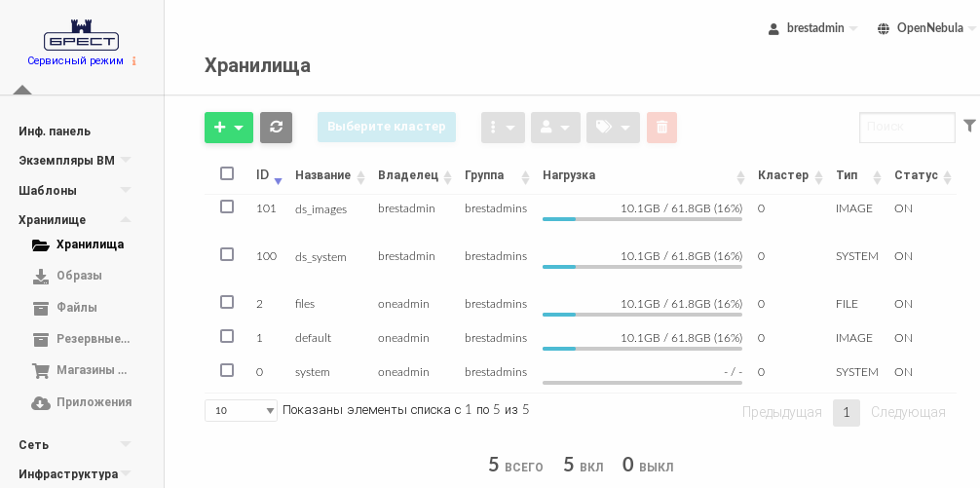Click the BREST logo
Viewport: 980px width, 488px height.
tap(81, 36)
